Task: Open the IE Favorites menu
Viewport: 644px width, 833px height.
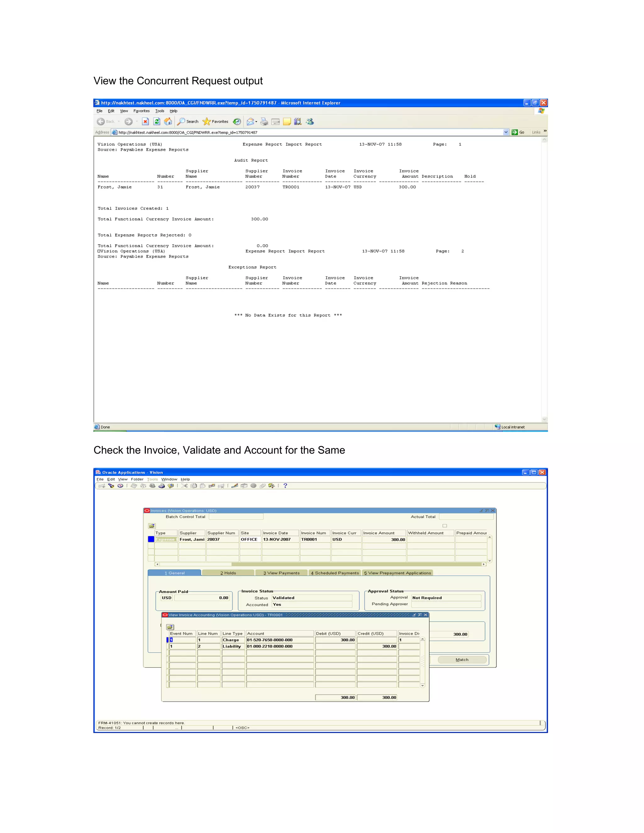Action: point(142,111)
